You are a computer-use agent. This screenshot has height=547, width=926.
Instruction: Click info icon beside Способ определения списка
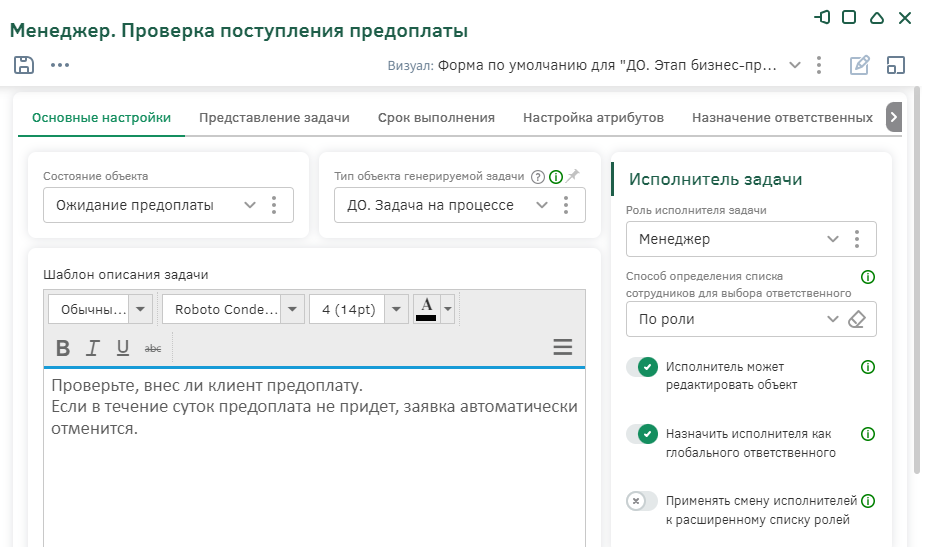(868, 277)
